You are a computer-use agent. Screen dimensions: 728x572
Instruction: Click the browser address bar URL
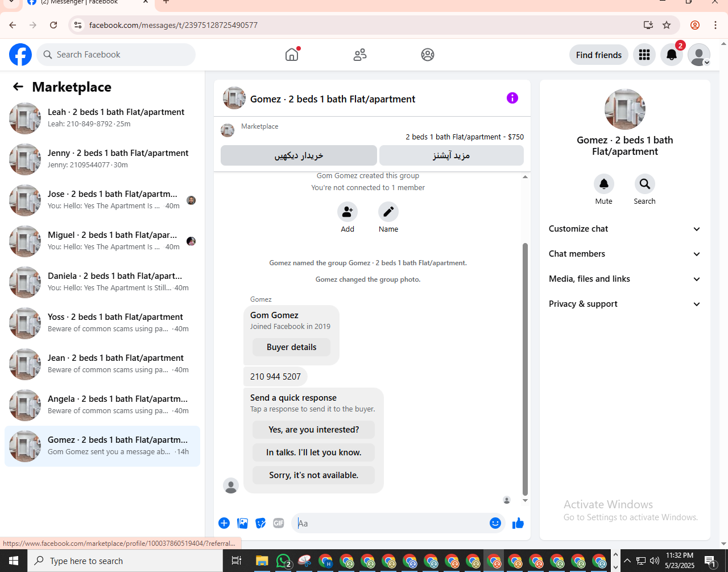click(173, 25)
